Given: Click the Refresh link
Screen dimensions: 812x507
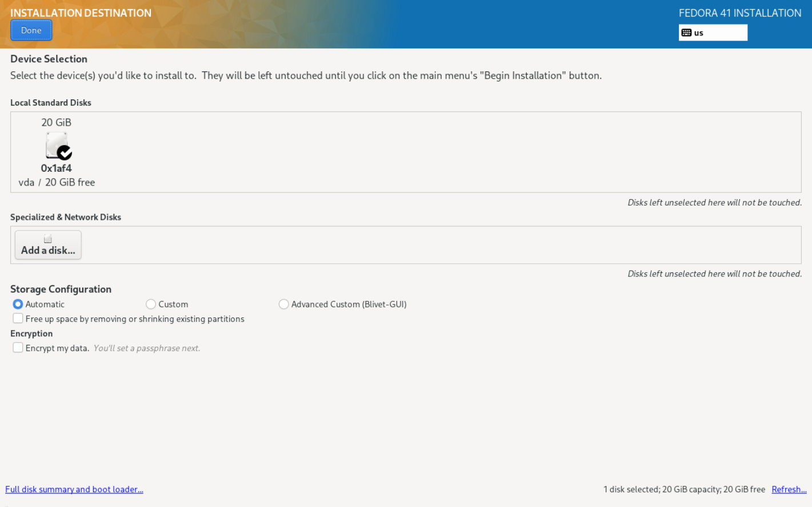Looking at the screenshot, I should tap(789, 489).
